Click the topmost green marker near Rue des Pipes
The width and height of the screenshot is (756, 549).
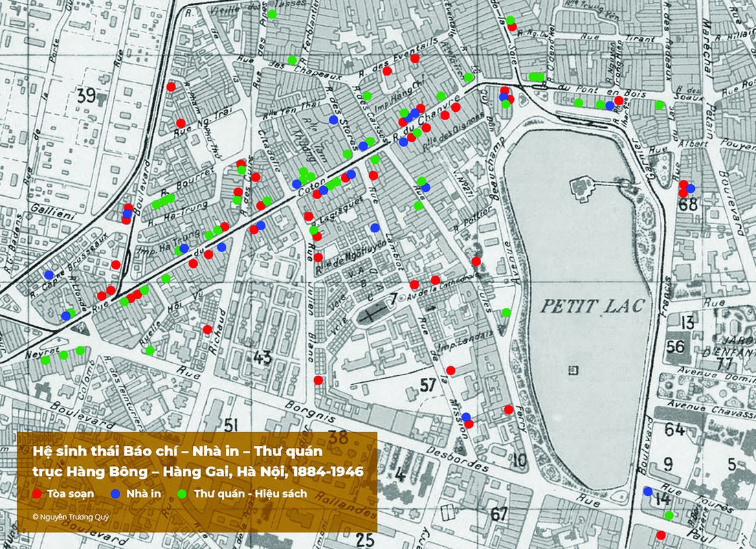click(x=272, y=14)
